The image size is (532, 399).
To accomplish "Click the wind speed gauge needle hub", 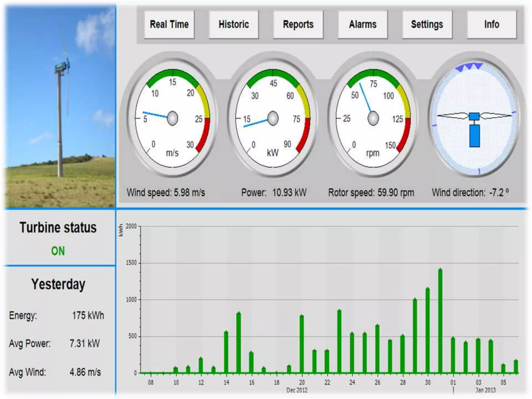I will pos(172,118).
